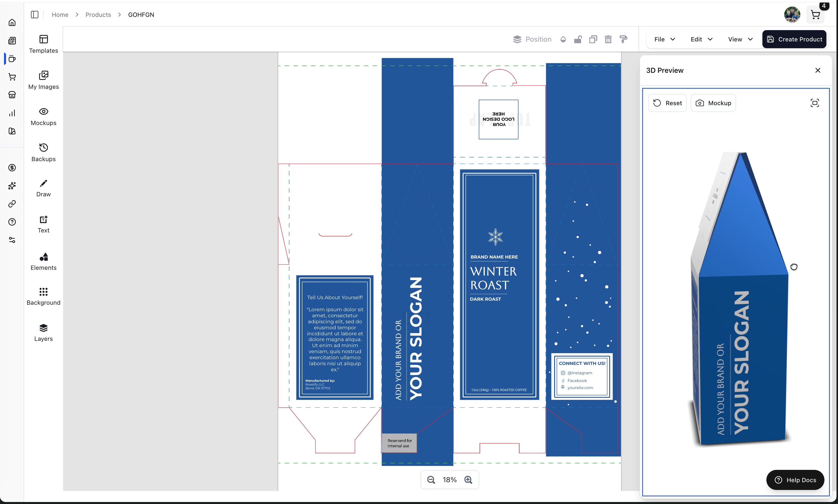Open the Templates panel

click(x=43, y=44)
